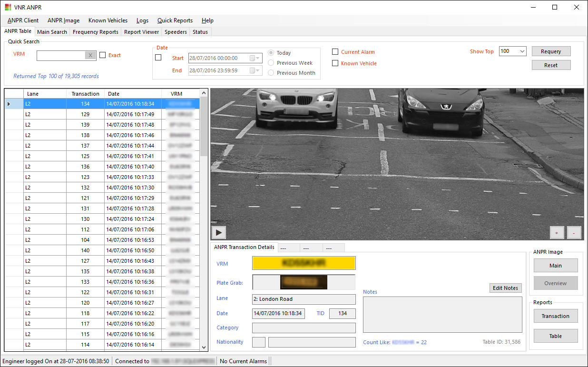Zoom out with the minus image button
This screenshot has height=367, width=588.
tap(574, 233)
